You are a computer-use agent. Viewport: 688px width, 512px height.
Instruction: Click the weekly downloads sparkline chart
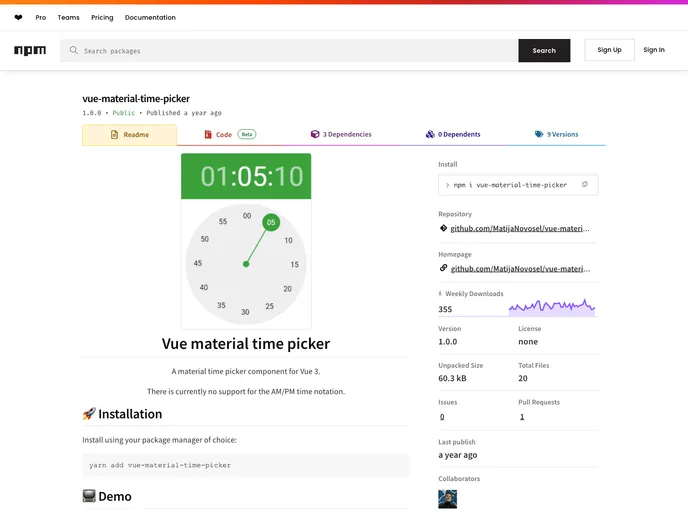click(x=552, y=307)
